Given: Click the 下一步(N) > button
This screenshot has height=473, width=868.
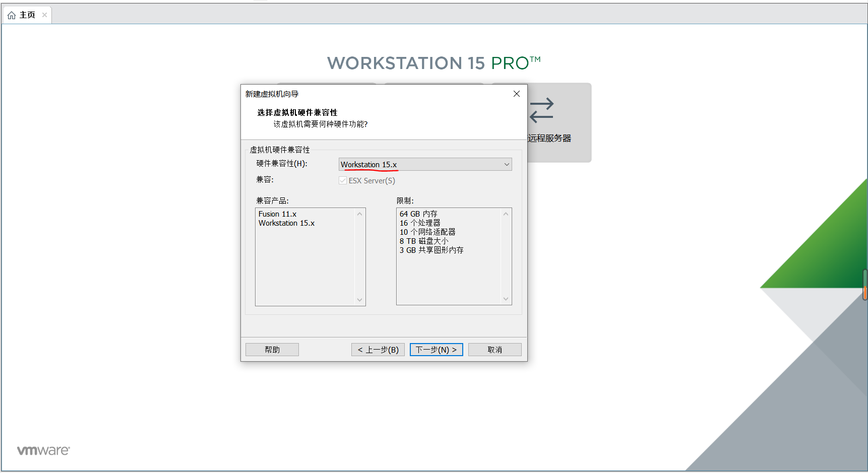Looking at the screenshot, I should [x=436, y=350].
